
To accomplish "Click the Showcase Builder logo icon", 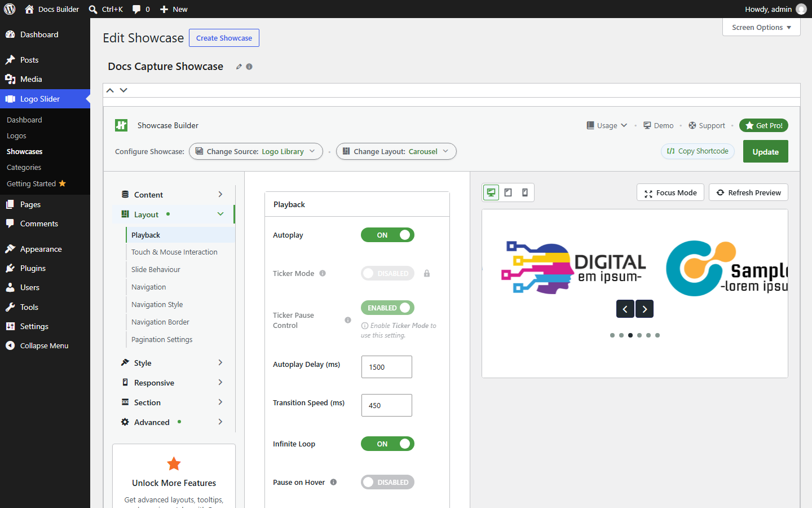I will [121, 125].
